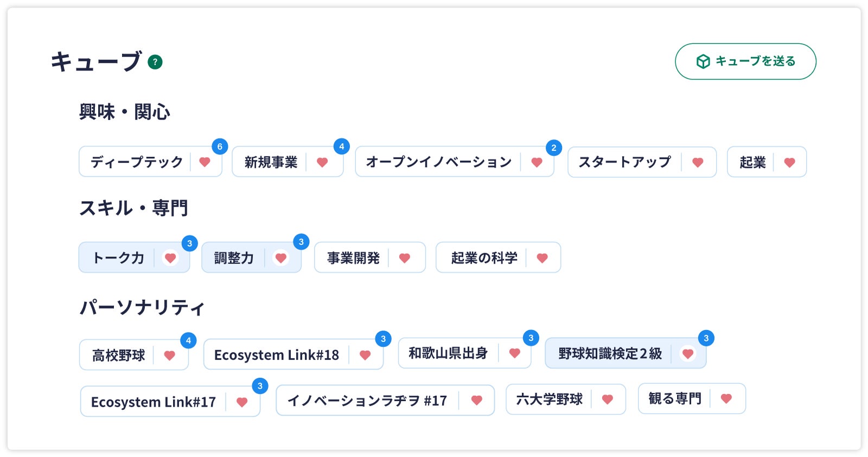Open the Ecosystem Link#17 tag label
The image size is (868, 457).
click(x=154, y=402)
